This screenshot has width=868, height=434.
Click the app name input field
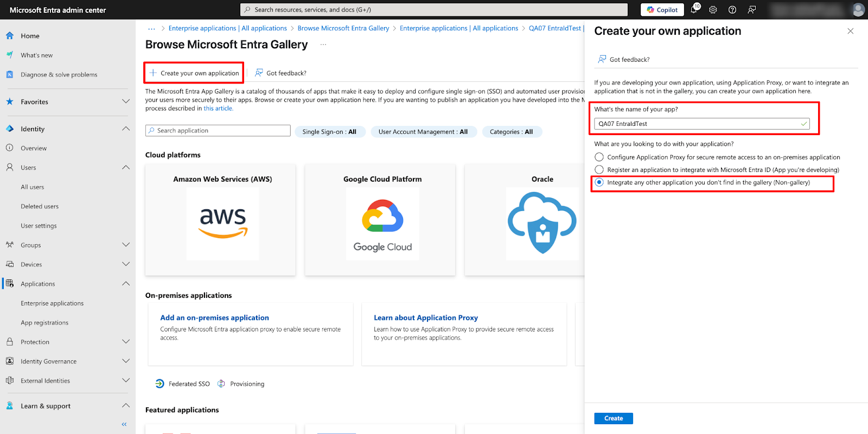click(702, 124)
